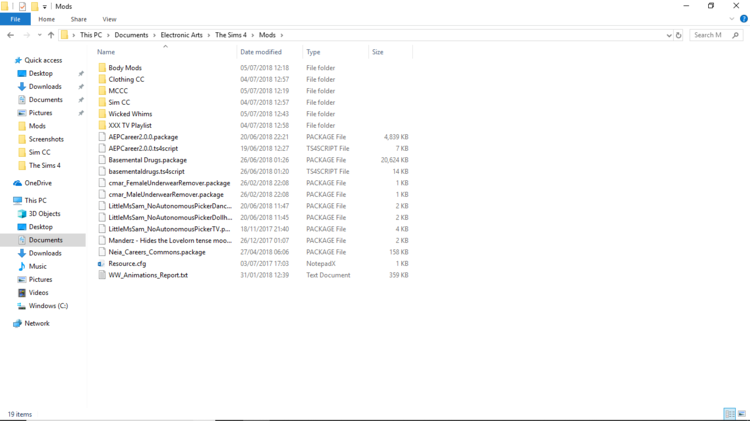This screenshot has width=750, height=421.
Task: Click The Sims 4 breadcrumb segment
Action: coord(231,35)
